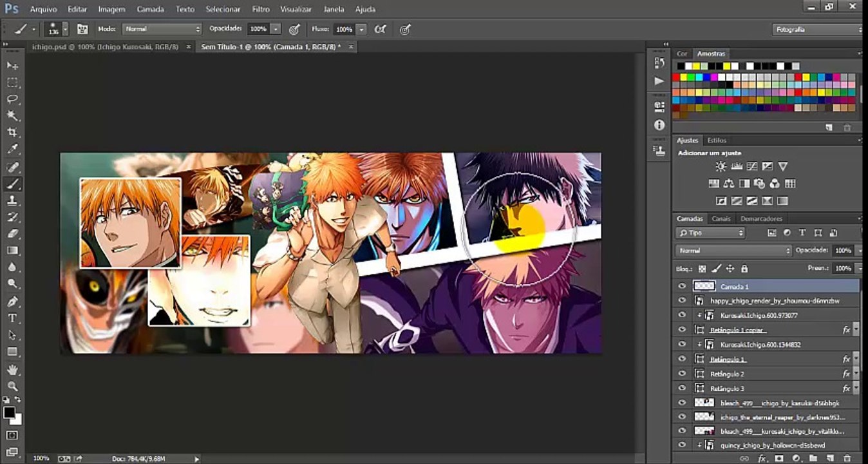Hide the Retângulo 3 layer
This screenshot has width=868, height=464.
682,389
